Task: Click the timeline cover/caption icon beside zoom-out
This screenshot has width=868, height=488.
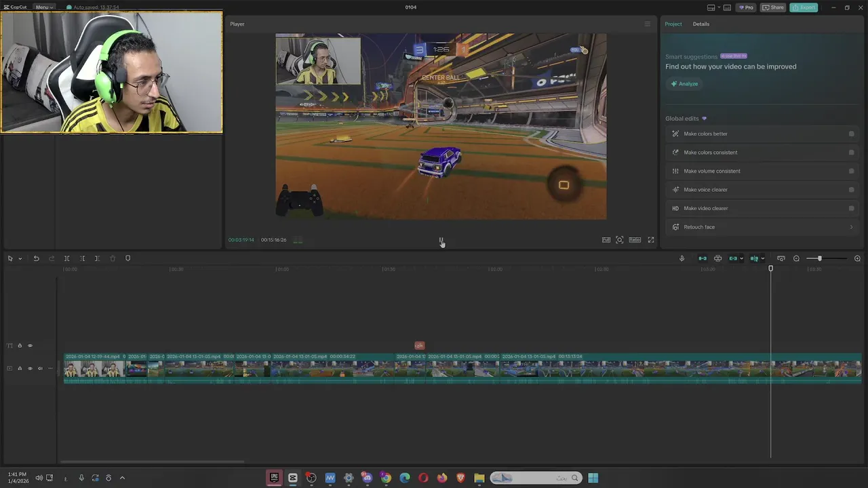Action: pos(781,258)
